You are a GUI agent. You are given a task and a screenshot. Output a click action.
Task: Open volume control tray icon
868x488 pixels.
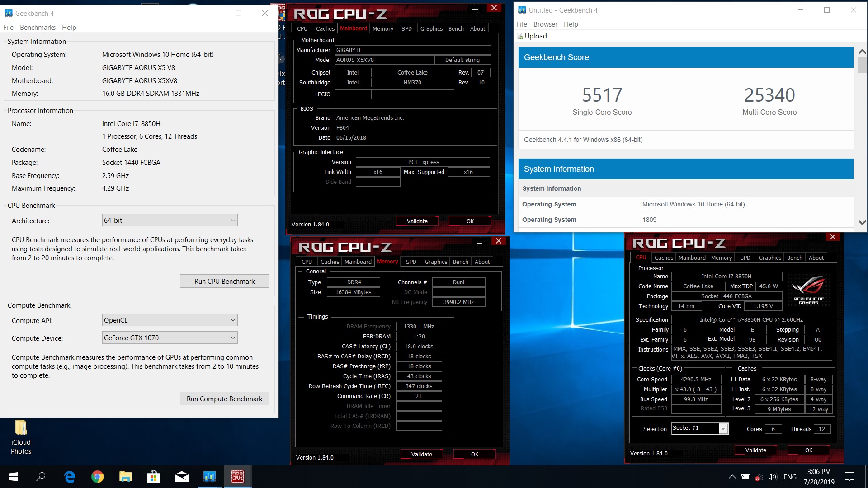(772, 477)
